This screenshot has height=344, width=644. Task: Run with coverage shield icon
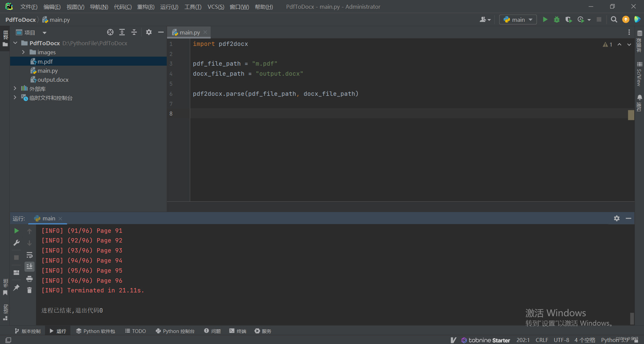(x=568, y=19)
